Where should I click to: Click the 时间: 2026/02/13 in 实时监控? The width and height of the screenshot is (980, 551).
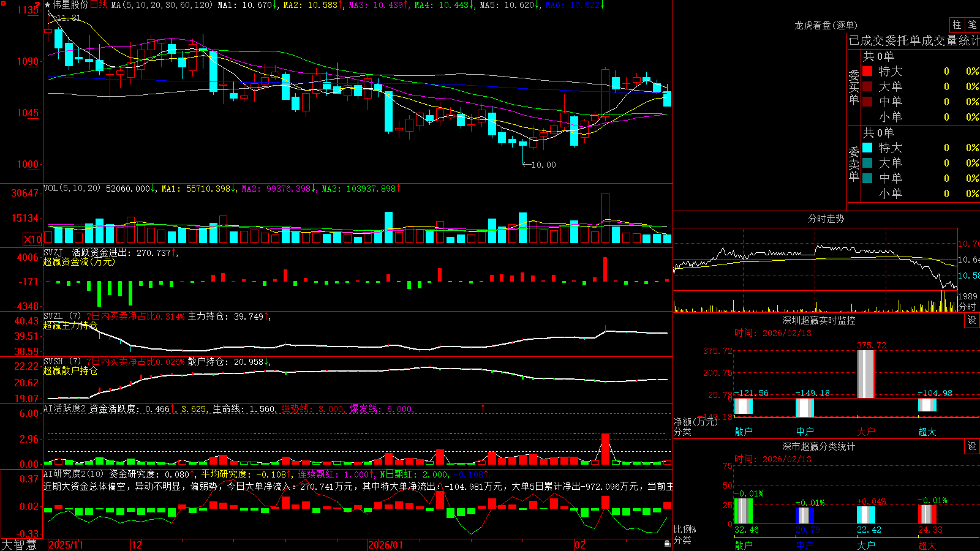coord(773,333)
